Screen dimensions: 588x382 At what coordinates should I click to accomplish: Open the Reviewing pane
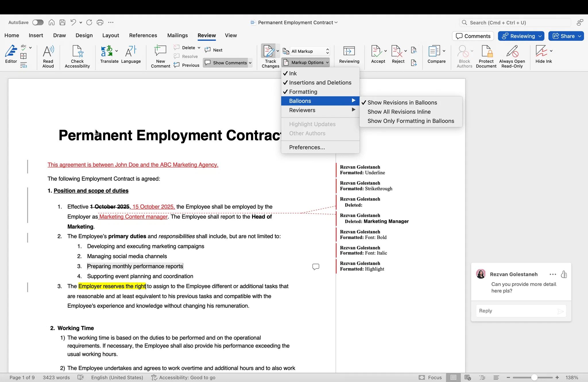click(x=349, y=54)
